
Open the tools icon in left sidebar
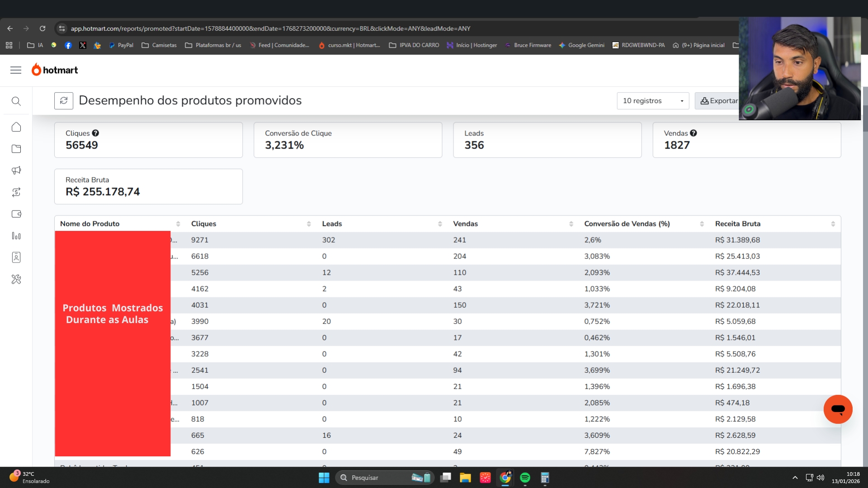(x=16, y=279)
